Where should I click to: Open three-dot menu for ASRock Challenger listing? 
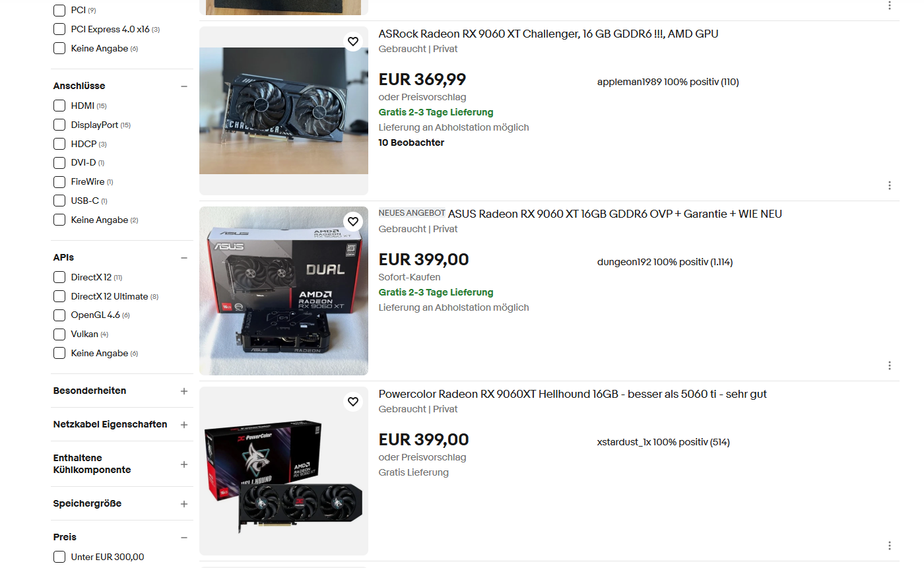coord(890,185)
